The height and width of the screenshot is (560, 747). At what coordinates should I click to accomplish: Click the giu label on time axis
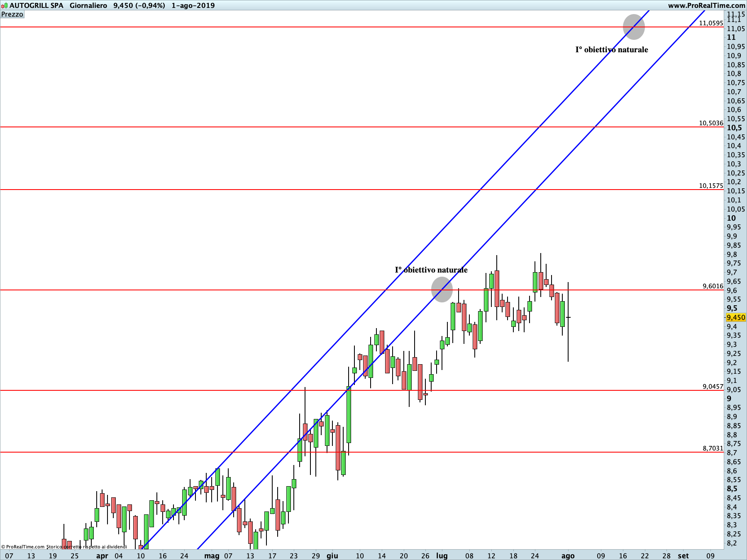[x=332, y=556]
